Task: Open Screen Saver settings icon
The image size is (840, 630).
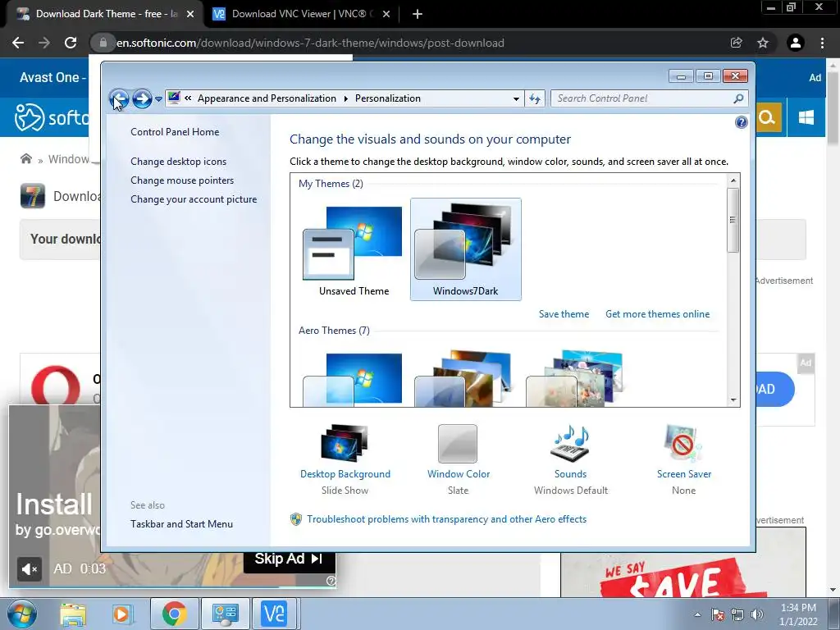Action: [x=683, y=443]
